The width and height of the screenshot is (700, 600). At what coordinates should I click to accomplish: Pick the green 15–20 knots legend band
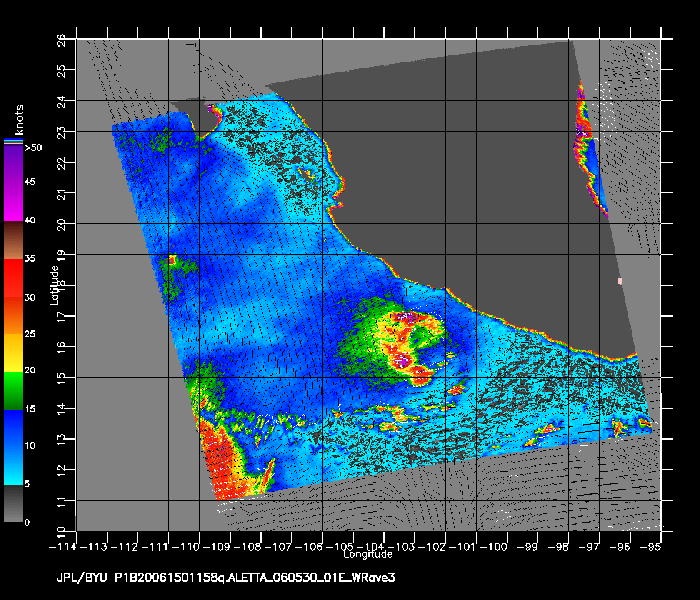[x=13, y=391]
